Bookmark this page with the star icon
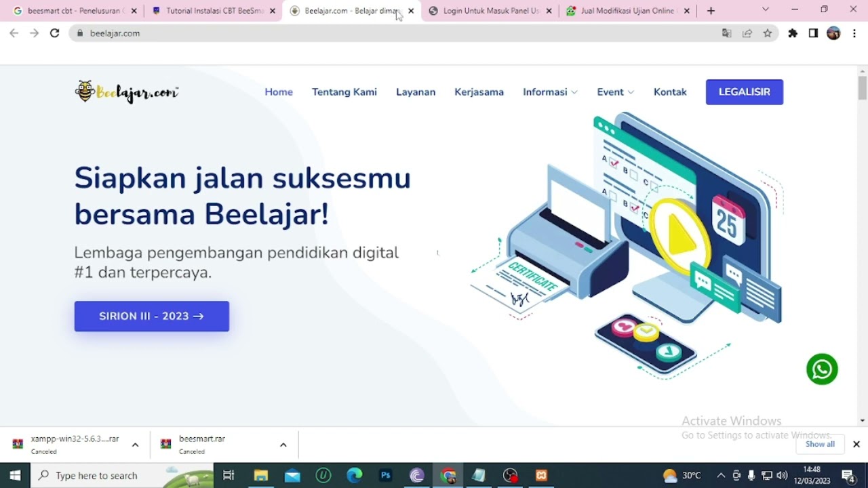Image resolution: width=868 pixels, height=488 pixels. [x=768, y=33]
